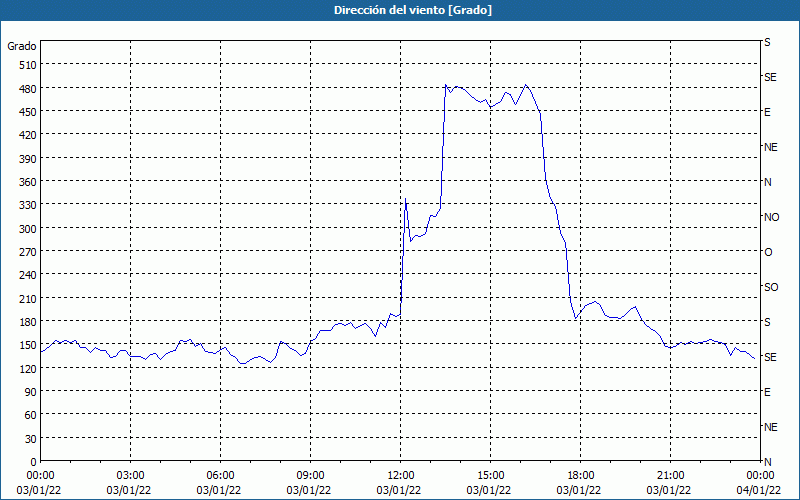The image size is (800, 500).
Task: Select the 300 degree axis label
Action: pyautogui.click(x=28, y=228)
